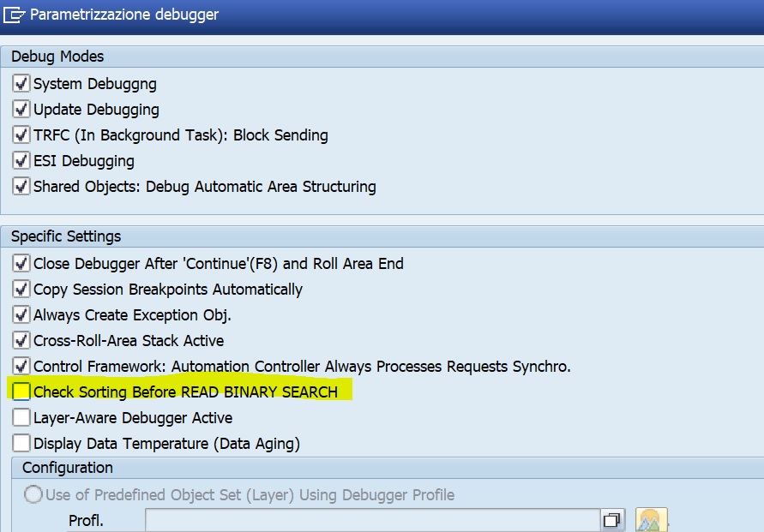764x532 pixels.
Task: Open value help for the Profl field
Action: [x=611, y=519]
